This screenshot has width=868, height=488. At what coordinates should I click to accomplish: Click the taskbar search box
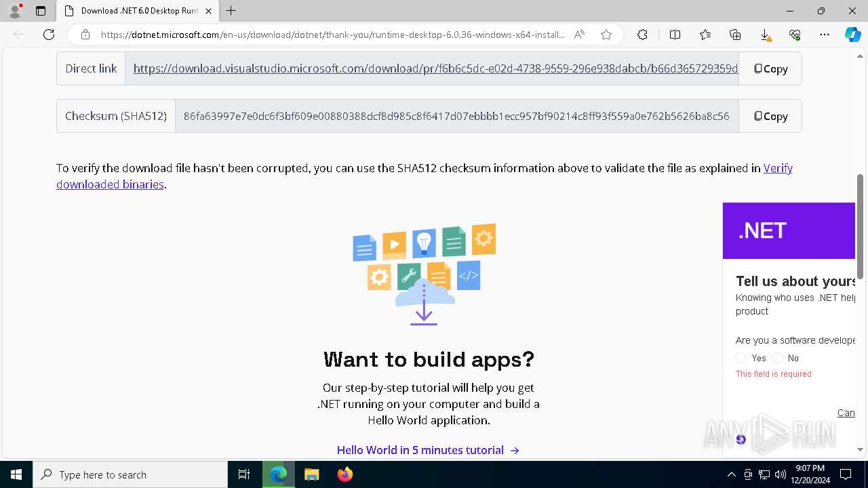coord(130,474)
